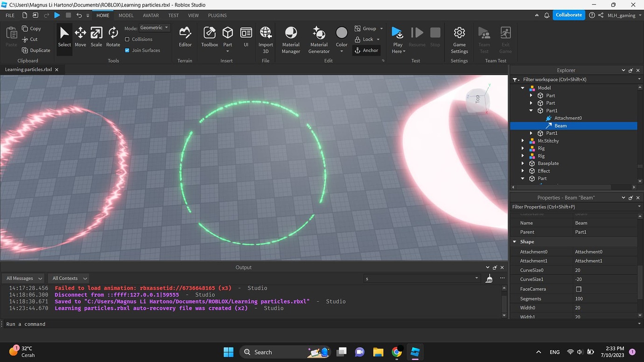Open the Mode Geometric dropdown
The width and height of the screenshot is (644, 362).
(x=154, y=28)
